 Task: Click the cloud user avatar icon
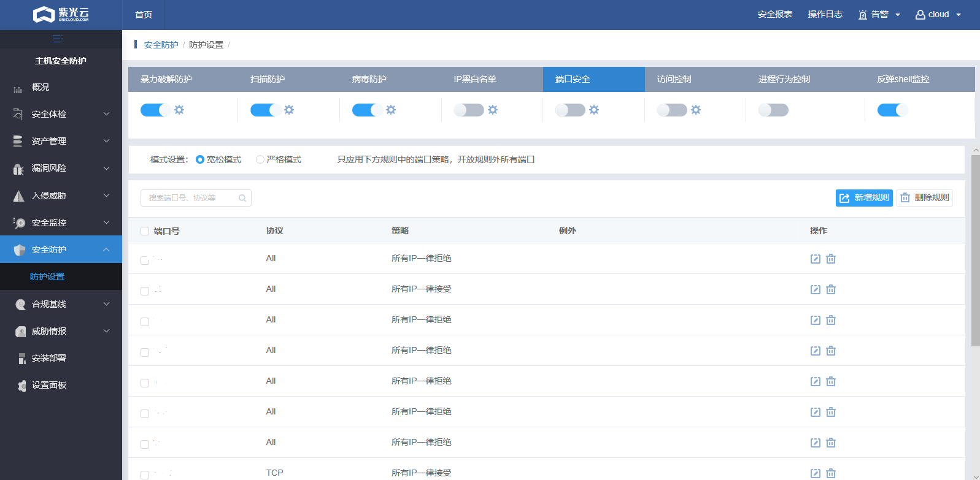(x=920, y=15)
